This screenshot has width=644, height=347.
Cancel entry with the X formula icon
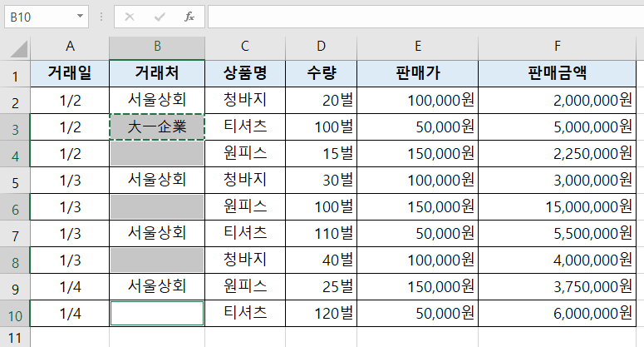pos(130,17)
